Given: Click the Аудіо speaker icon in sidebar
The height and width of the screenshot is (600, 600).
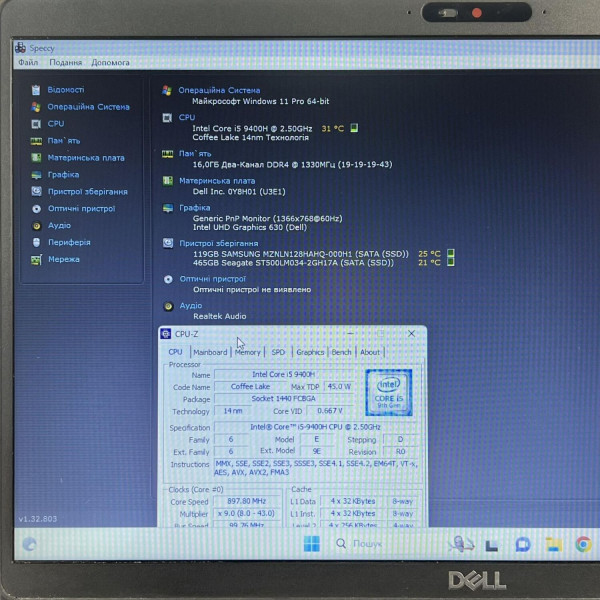Looking at the screenshot, I should (36, 225).
